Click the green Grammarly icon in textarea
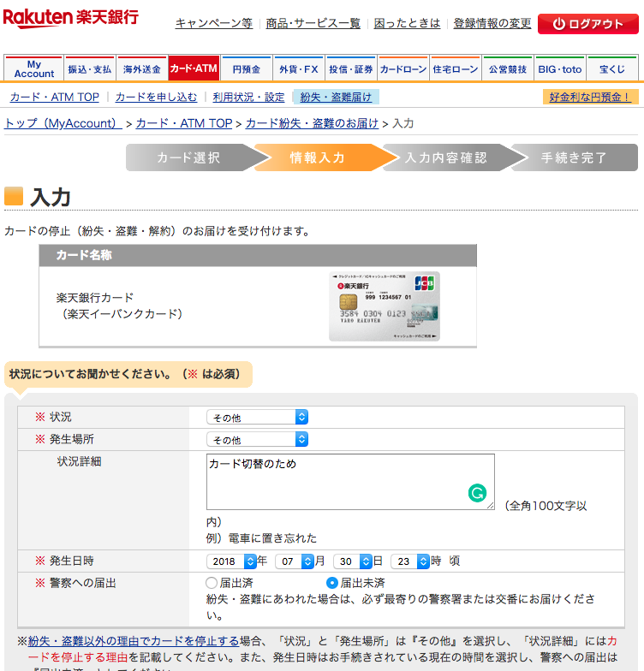This screenshot has width=644, height=671. point(476,493)
